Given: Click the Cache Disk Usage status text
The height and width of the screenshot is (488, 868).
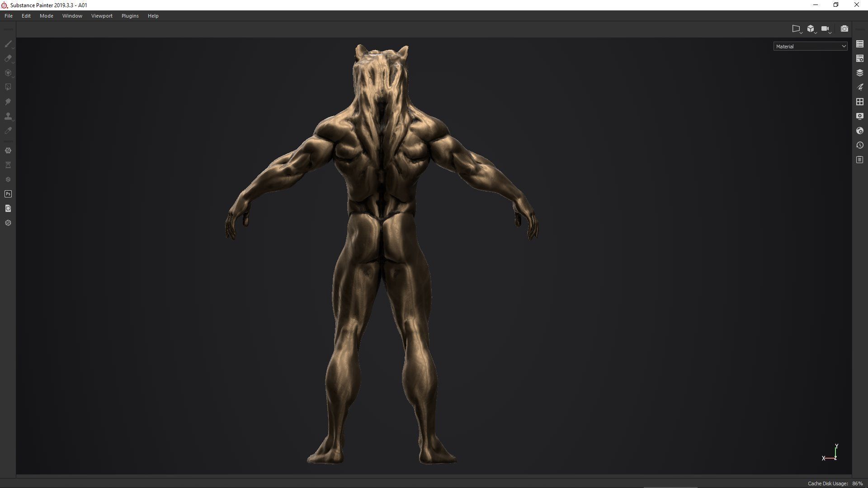Looking at the screenshot, I should point(835,483).
